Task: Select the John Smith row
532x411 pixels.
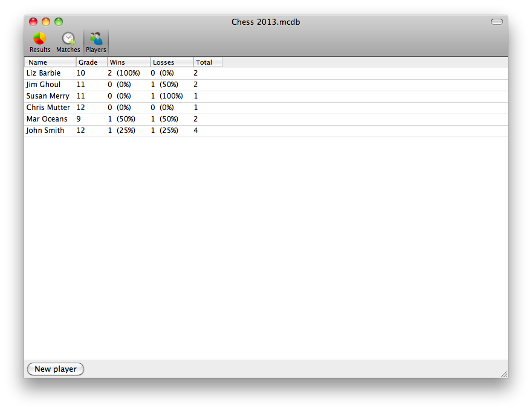Action: 266,131
